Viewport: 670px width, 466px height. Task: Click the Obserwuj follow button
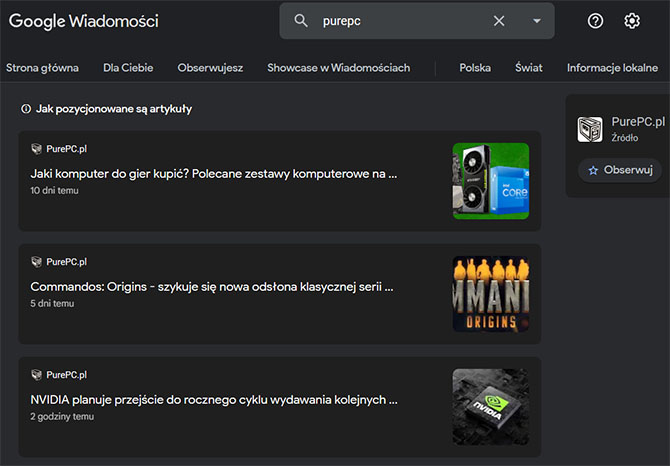click(620, 170)
